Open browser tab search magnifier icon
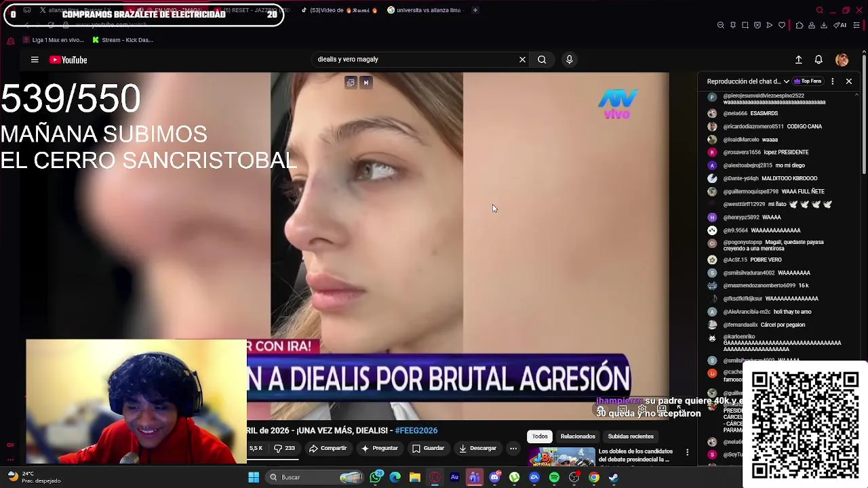 [819, 10]
